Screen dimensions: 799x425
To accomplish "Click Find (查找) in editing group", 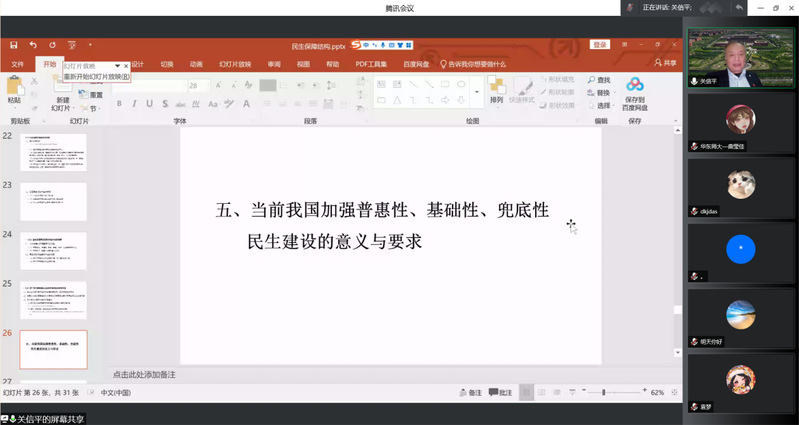I will (599, 80).
